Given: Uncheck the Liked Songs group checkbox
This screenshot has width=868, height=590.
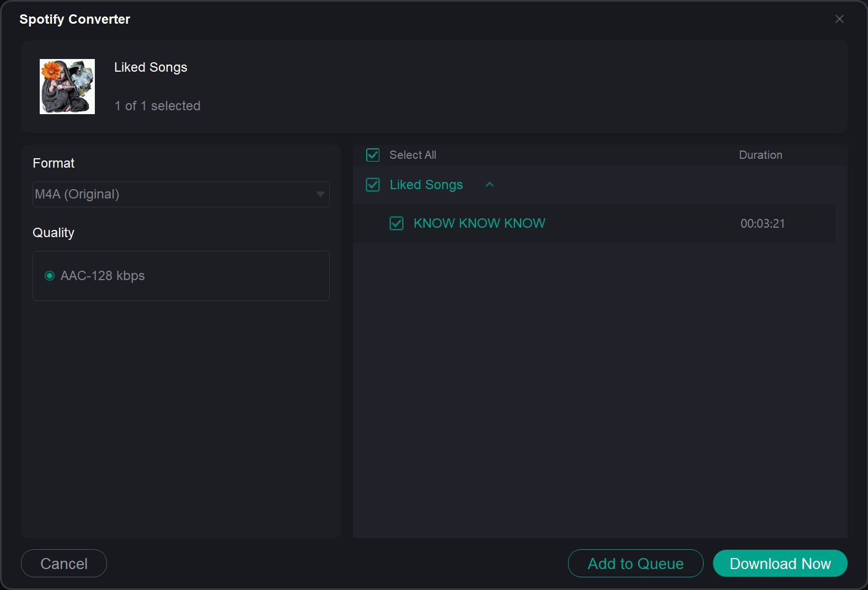Looking at the screenshot, I should [x=373, y=185].
